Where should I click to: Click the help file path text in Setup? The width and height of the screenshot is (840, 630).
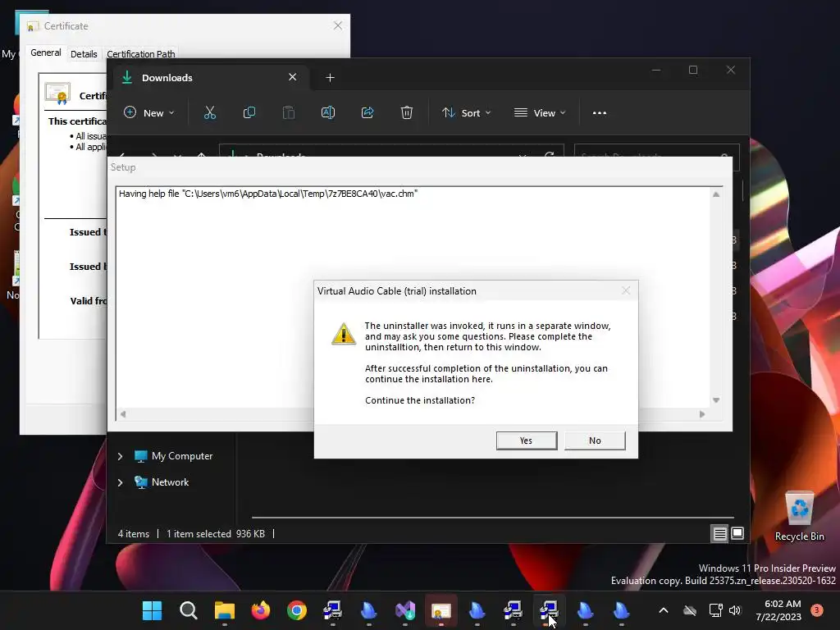coord(268,194)
